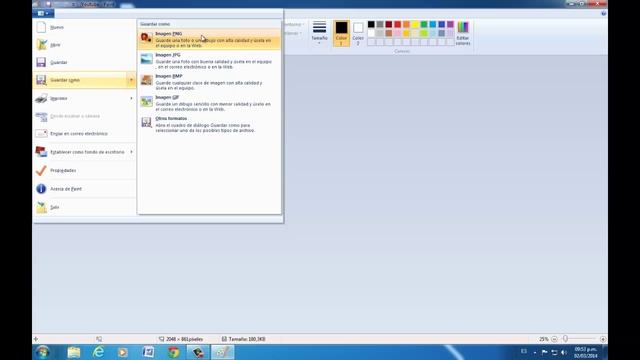Save as Imagen GIF
This screenshot has width=640, height=360.
coord(209,103)
